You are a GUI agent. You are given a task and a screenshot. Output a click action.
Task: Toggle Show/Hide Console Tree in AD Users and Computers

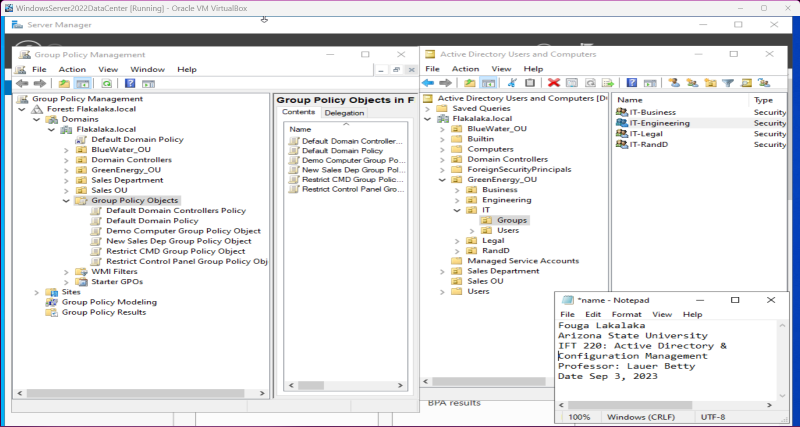(488, 83)
